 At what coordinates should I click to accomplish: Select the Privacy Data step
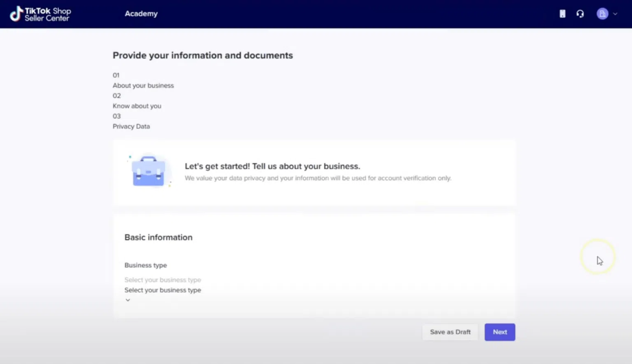coord(131,126)
